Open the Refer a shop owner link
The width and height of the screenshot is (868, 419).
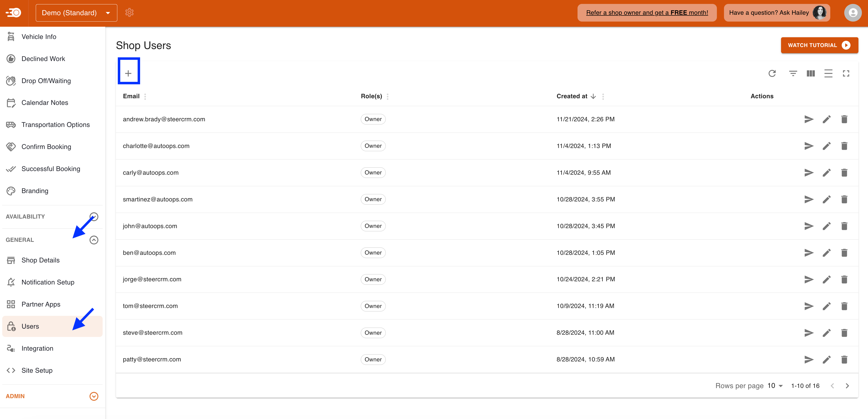point(647,12)
